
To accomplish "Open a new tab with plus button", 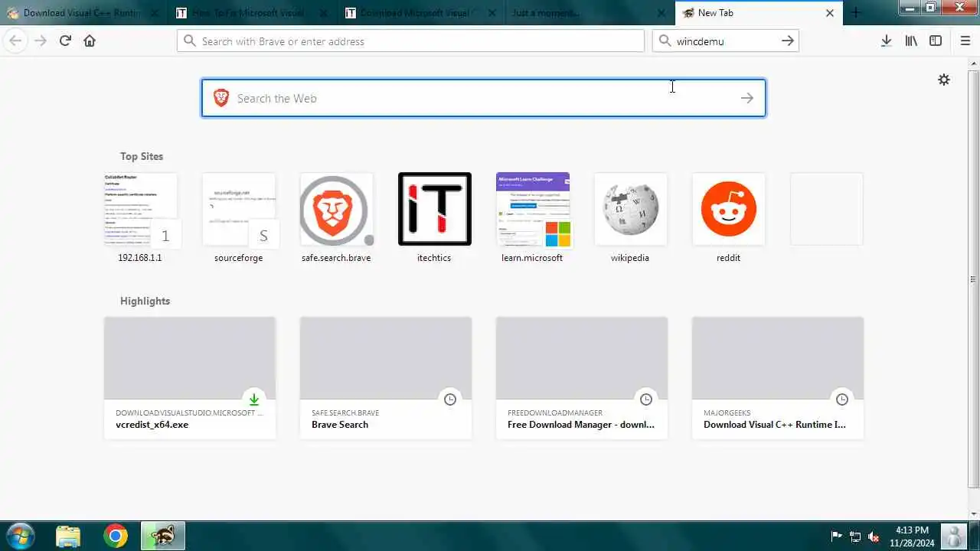I will tap(856, 13).
